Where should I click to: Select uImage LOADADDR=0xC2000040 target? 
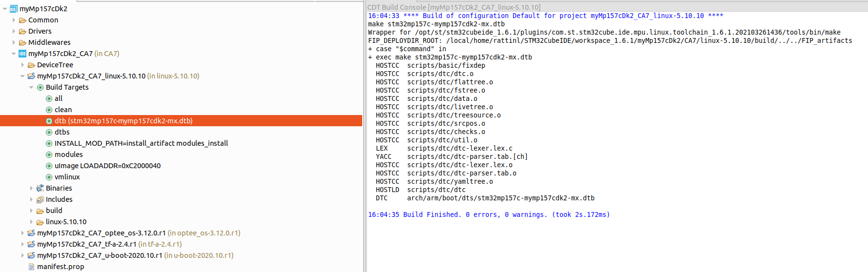(x=107, y=166)
